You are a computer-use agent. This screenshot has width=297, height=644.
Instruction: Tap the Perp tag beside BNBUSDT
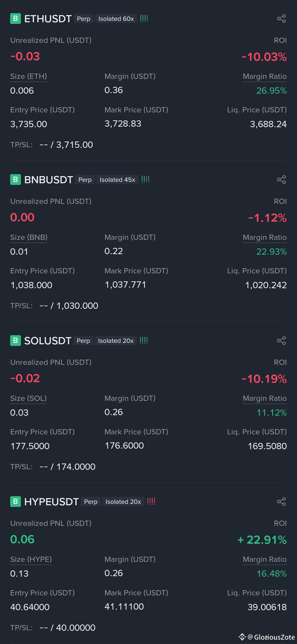(x=85, y=180)
